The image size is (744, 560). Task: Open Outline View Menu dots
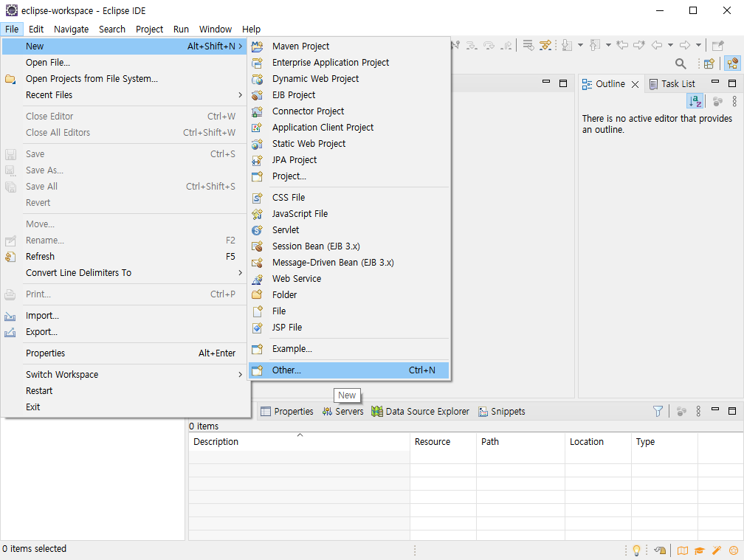point(734,101)
